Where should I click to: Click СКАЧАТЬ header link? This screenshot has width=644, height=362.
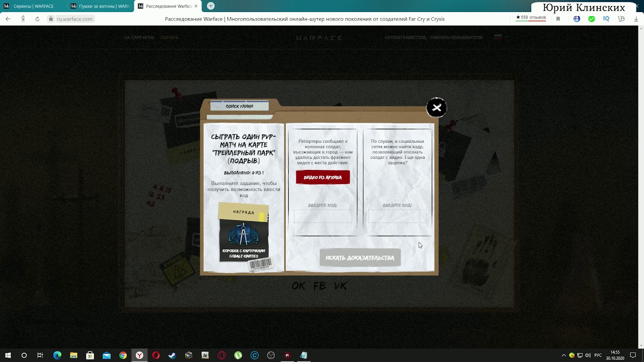pyautogui.click(x=170, y=38)
